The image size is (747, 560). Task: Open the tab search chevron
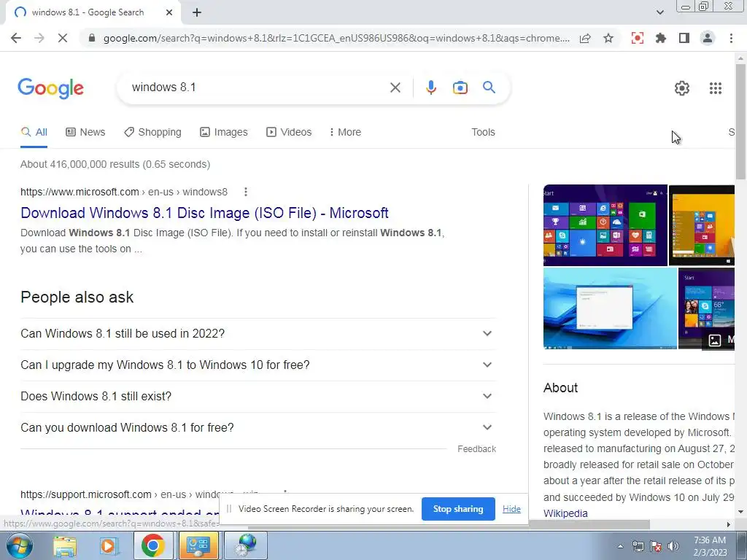pyautogui.click(x=659, y=12)
